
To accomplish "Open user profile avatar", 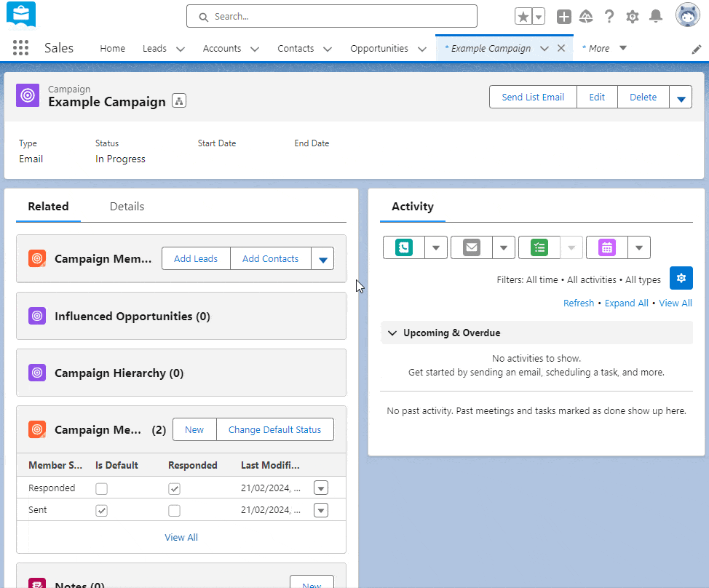I will click(x=687, y=15).
